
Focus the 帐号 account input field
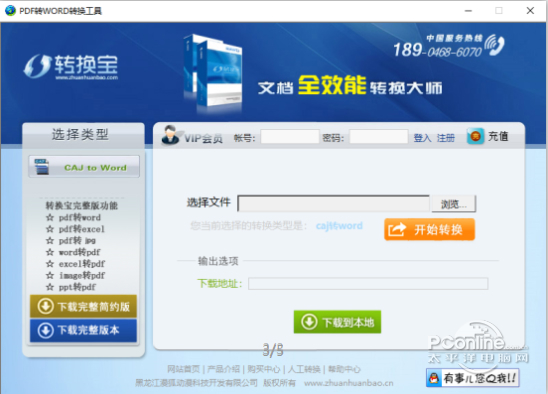pos(290,137)
